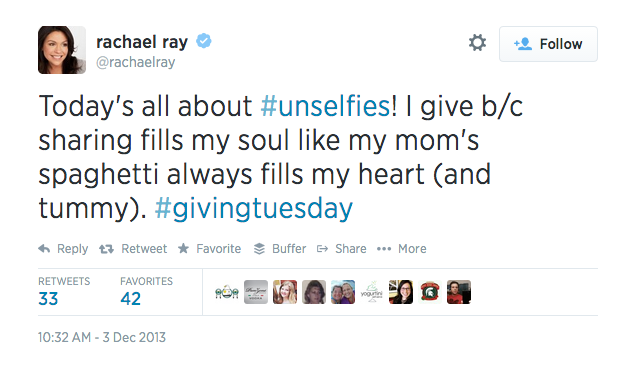Click the retweet arrows icon
This screenshot has height=380, width=637.
(x=106, y=249)
